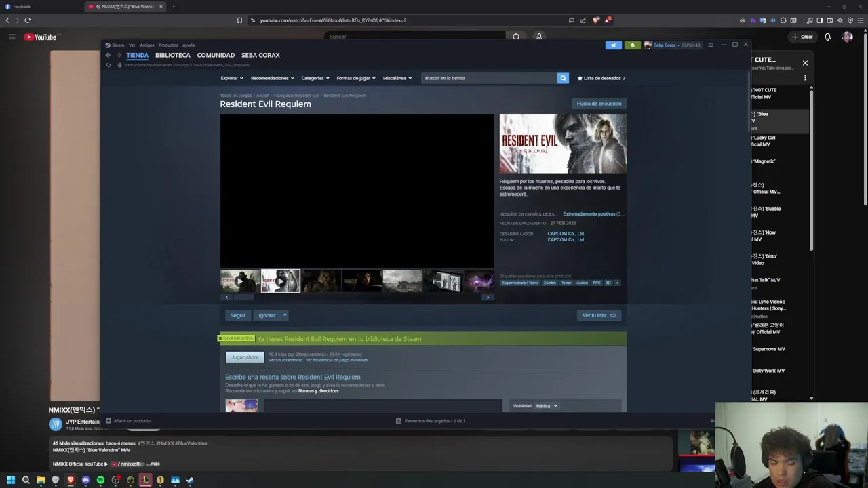Open Discord from the taskbar
The width and height of the screenshot is (868, 488).
pos(85,480)
